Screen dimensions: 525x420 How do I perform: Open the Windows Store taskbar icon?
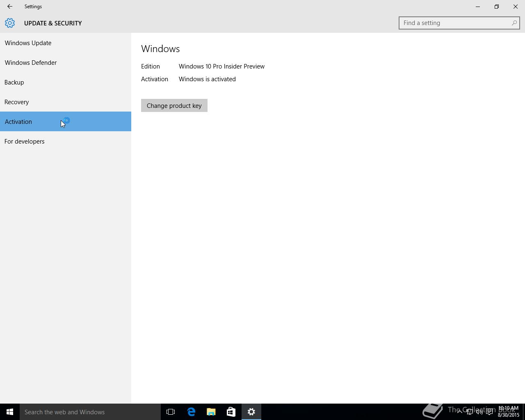231,412
